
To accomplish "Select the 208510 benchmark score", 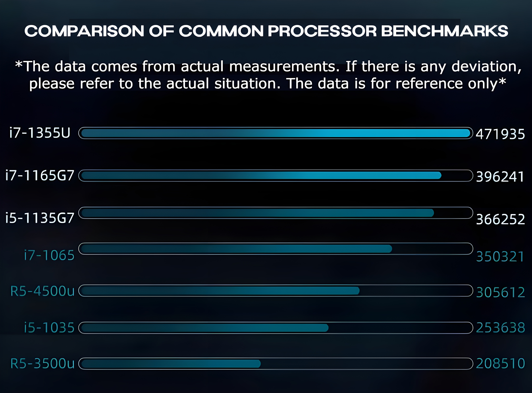I will [500, 363].
